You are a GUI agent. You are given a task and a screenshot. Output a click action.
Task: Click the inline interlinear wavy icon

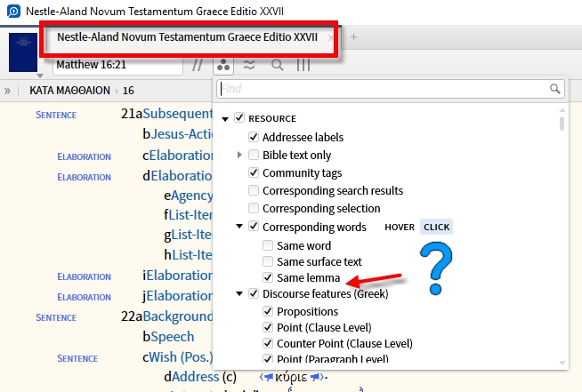pyautogui.click(x=249, y=65)
